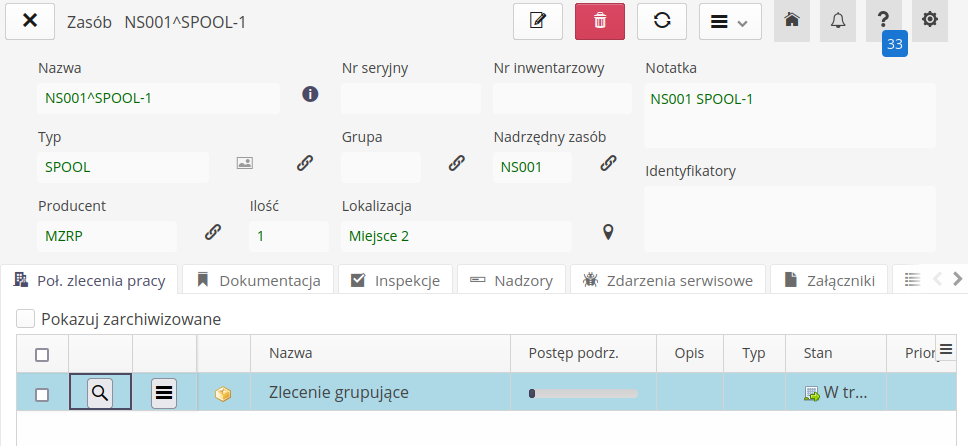968x446 pixels.
Task: Refresh the resource data
Action: pos(662,21)
